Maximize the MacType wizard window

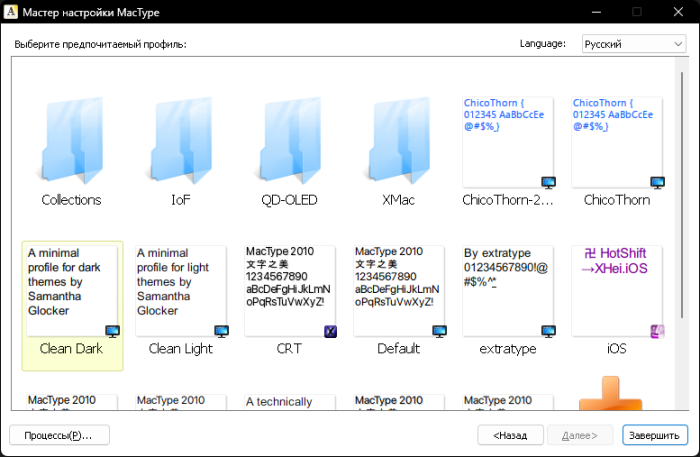click(x=636, y=12)
